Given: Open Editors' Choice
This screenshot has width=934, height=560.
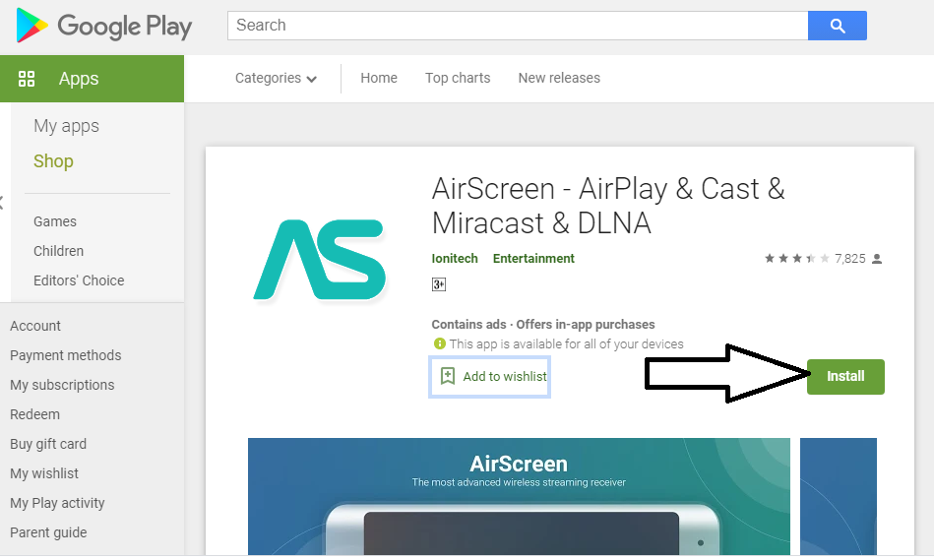Looking at the screenshot, I should coord(79,280).
